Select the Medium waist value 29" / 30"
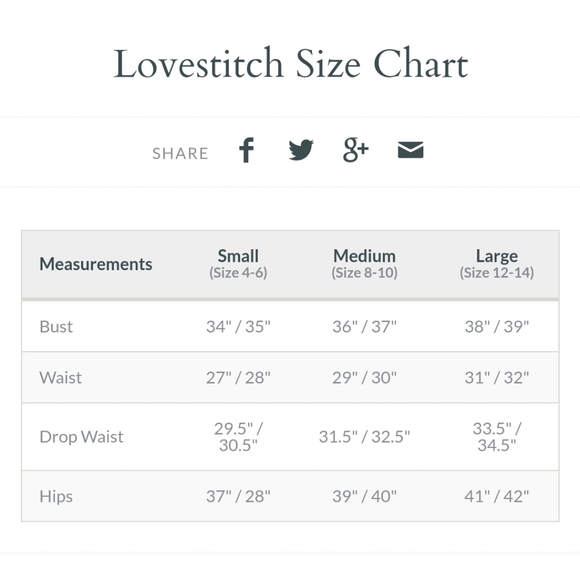Image resolution: width=580 pixels, height=580 pixels. click(x=364, y=378)
